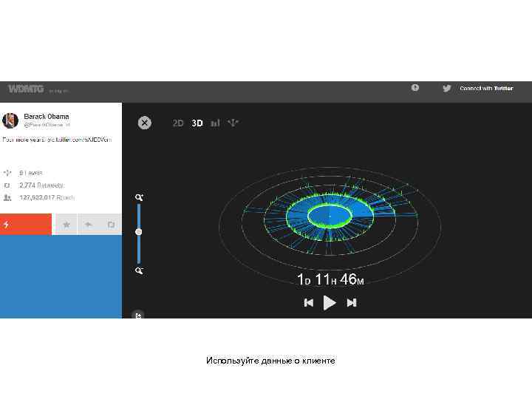532x399 pixels.
Task: Click the red lightning bolt button
Action: (x=26, y=225)
